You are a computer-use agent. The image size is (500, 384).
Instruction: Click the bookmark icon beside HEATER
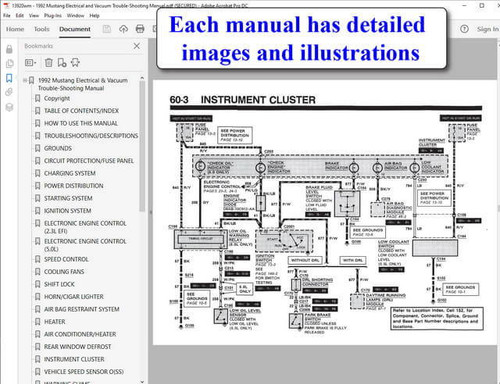37,322
